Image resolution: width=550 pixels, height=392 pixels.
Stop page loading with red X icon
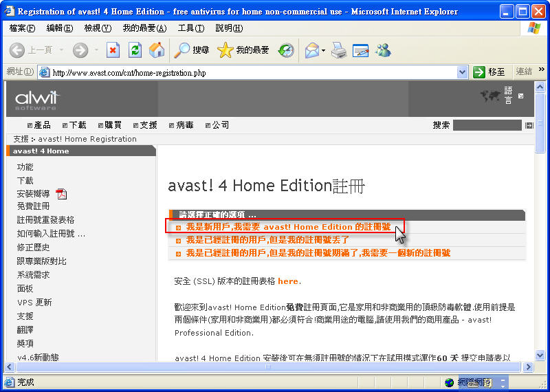[x=113, y=50]
